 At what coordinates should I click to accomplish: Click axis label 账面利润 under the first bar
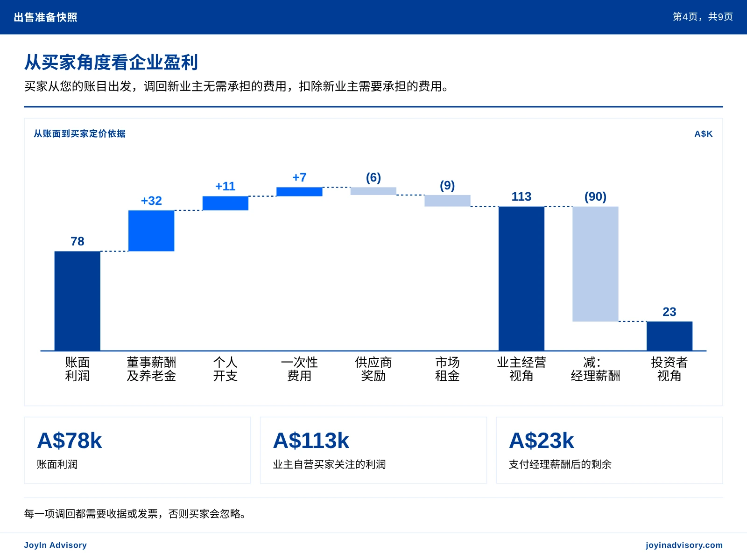78,369
